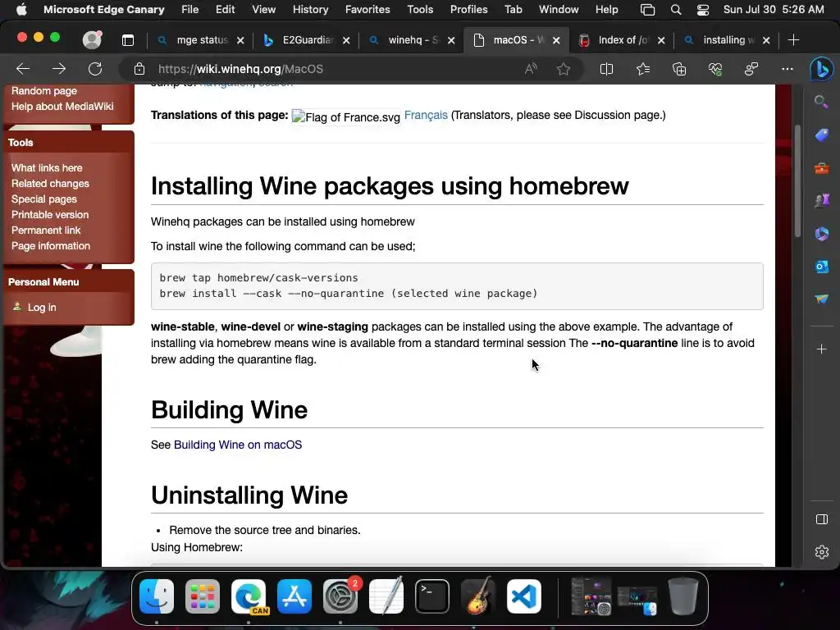This screenshot has width=840, height=630.
Task: Open System Settings from the Dock
Action: (x=340, y=596)
